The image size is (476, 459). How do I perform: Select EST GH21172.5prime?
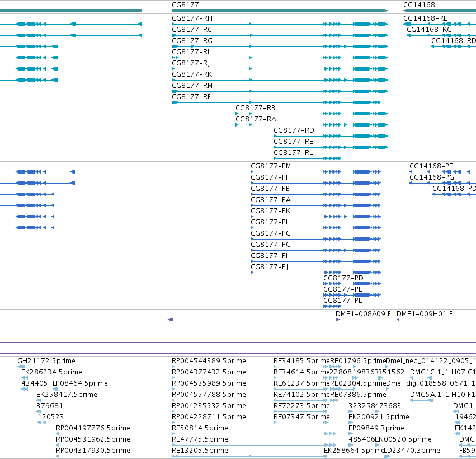46,362
